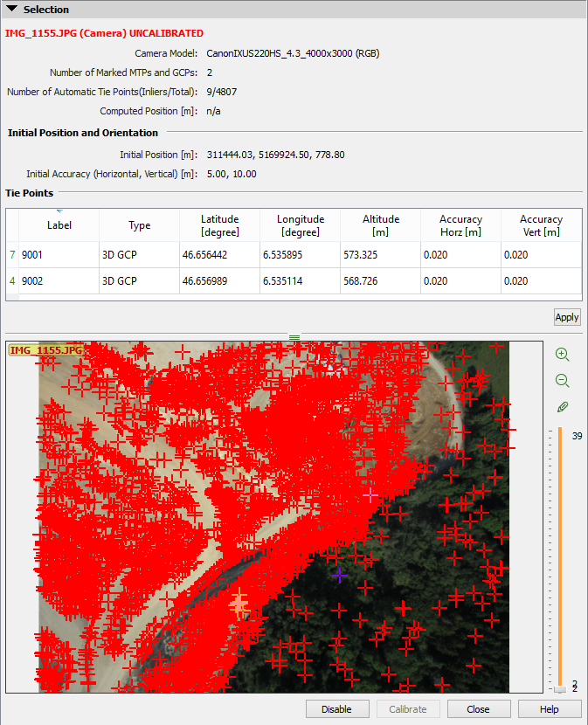The height and width of the screenshot is (725, 588).
Task: Select the green pencil marking tool
Action: pyautogui.click(x=562, y=407)
